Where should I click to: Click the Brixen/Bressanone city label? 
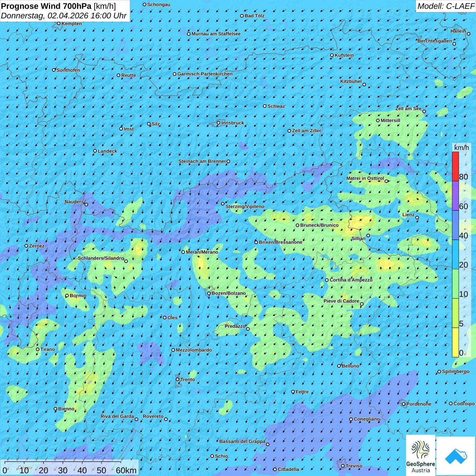[x=280, y=242]
